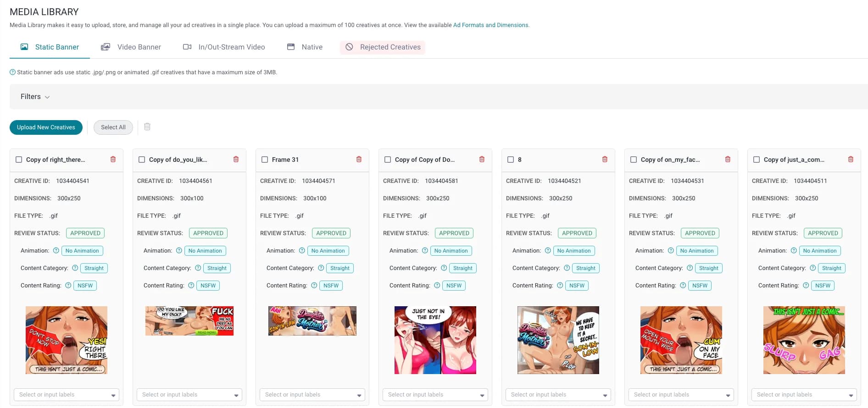The height and width of the screenshot is (408, 868).
Task: Delete the Copy of on_my_fac creative
Action: (x=728, y=160)
